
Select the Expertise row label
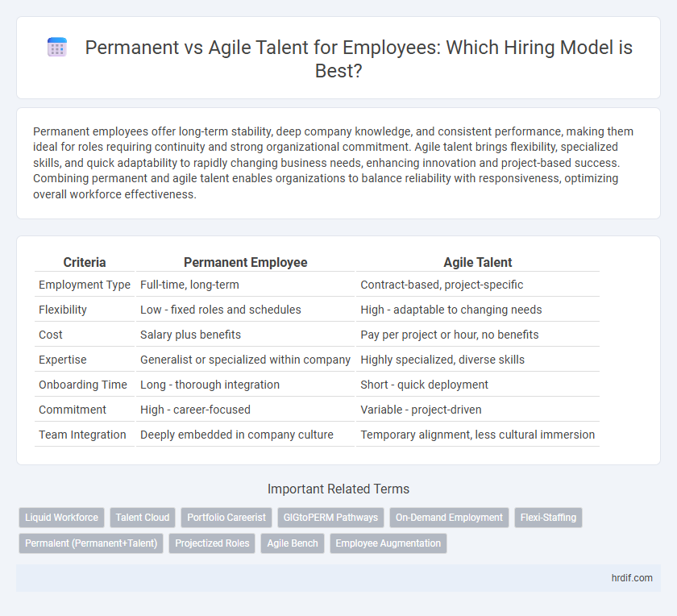coord(85,360)
